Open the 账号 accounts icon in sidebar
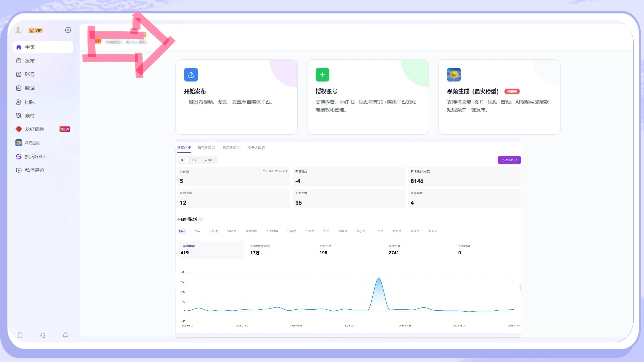 (19, 74)
